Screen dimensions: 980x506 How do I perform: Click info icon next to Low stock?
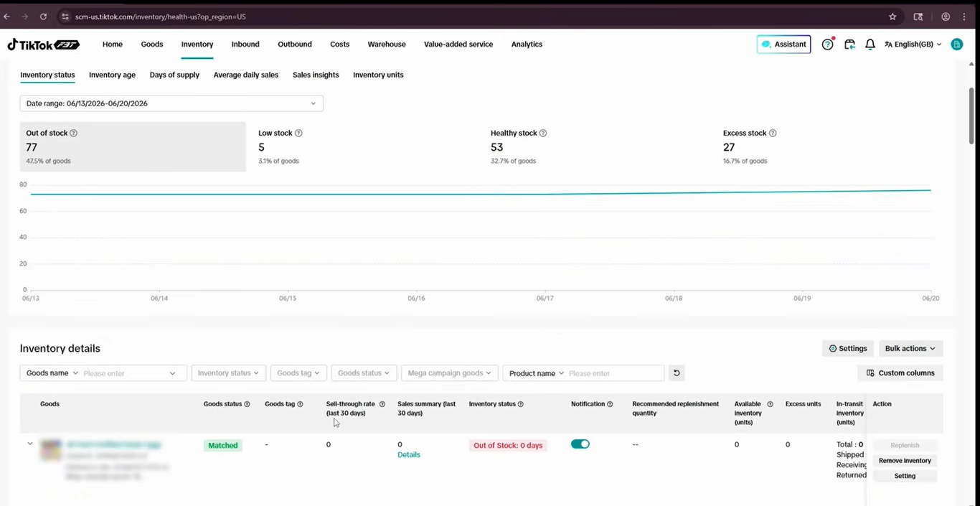[x=298, y=133]
